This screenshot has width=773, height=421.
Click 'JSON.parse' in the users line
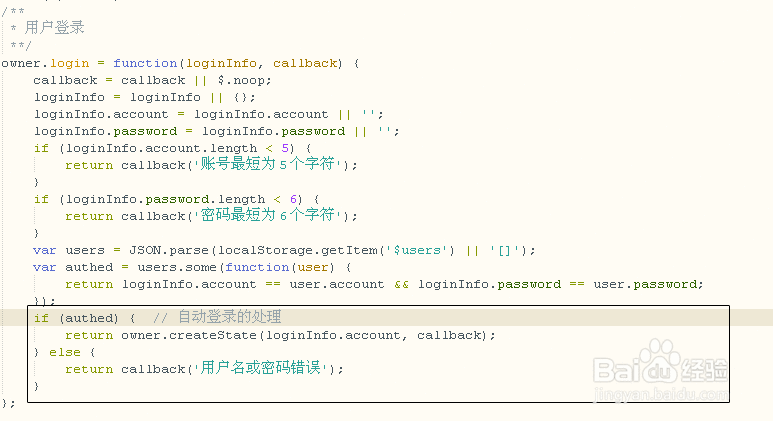pyautogui.click(x=169, y=250)
